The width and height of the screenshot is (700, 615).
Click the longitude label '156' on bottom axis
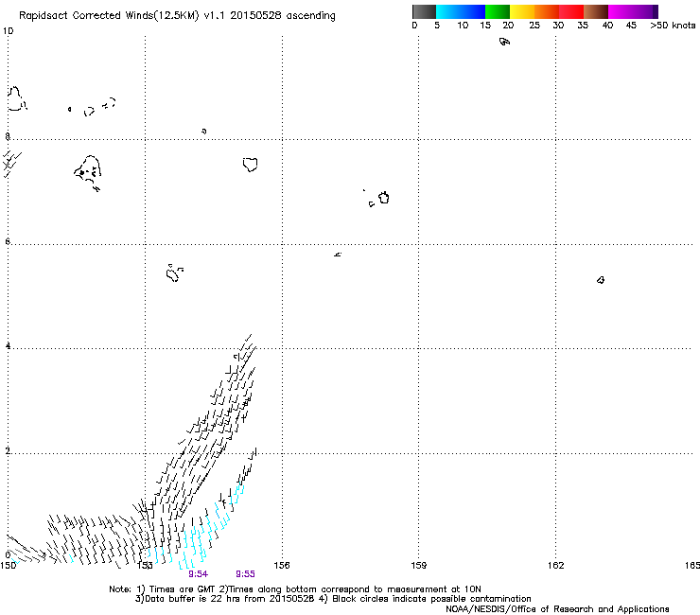(282, 566)
